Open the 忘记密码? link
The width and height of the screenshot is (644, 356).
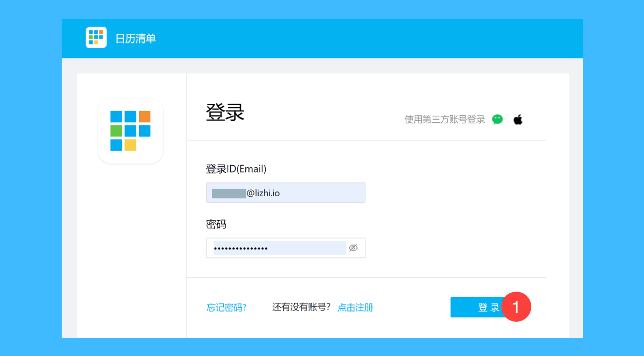(226, 308)
